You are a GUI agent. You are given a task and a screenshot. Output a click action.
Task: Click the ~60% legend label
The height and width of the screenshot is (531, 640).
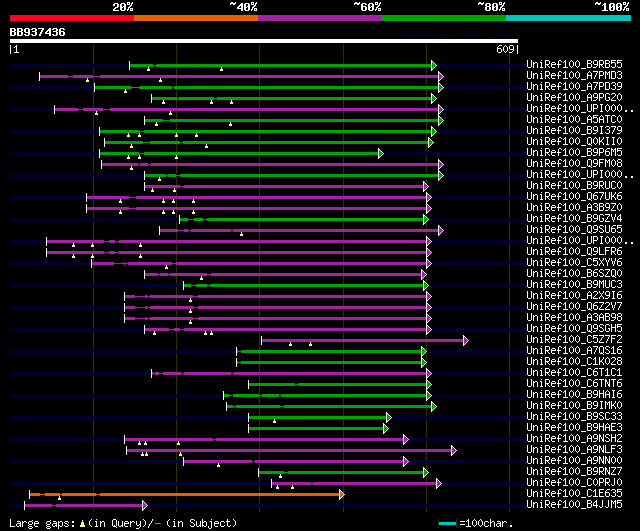367,7
